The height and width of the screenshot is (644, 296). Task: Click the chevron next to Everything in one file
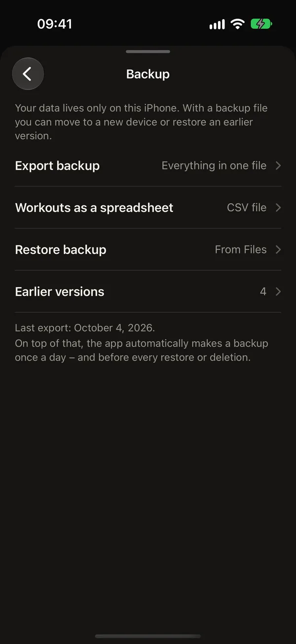(278, 165)
